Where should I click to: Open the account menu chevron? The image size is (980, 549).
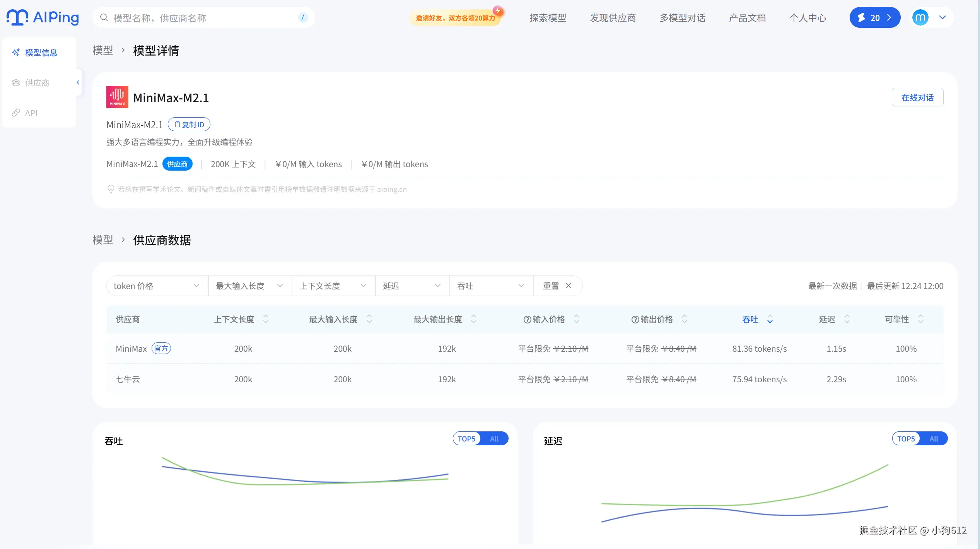942,18
